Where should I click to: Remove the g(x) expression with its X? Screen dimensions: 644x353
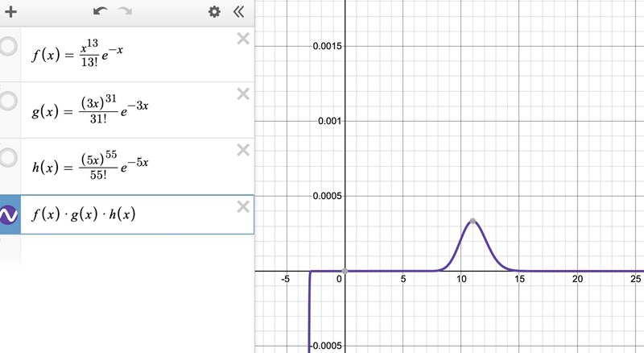tap(243, 94)
